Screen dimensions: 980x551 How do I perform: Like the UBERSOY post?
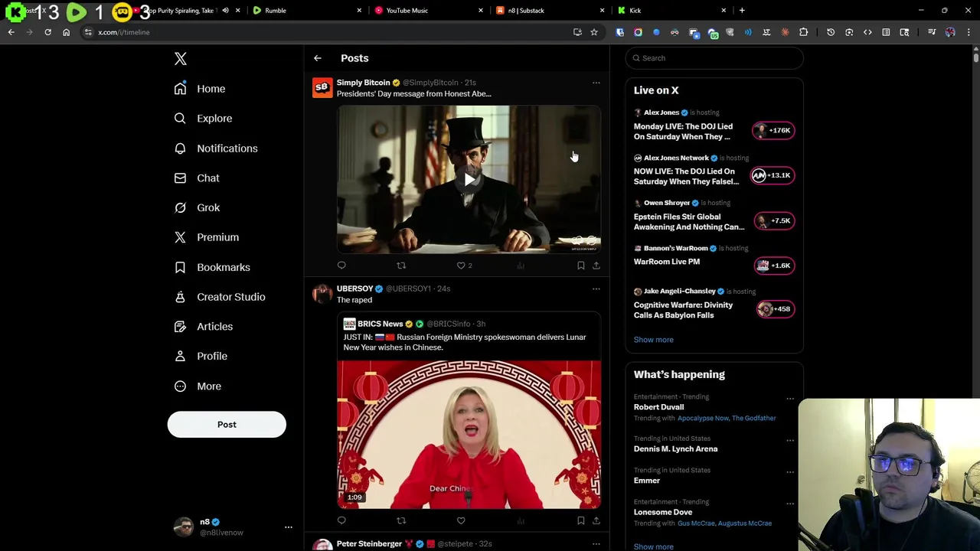click(461, 520)
